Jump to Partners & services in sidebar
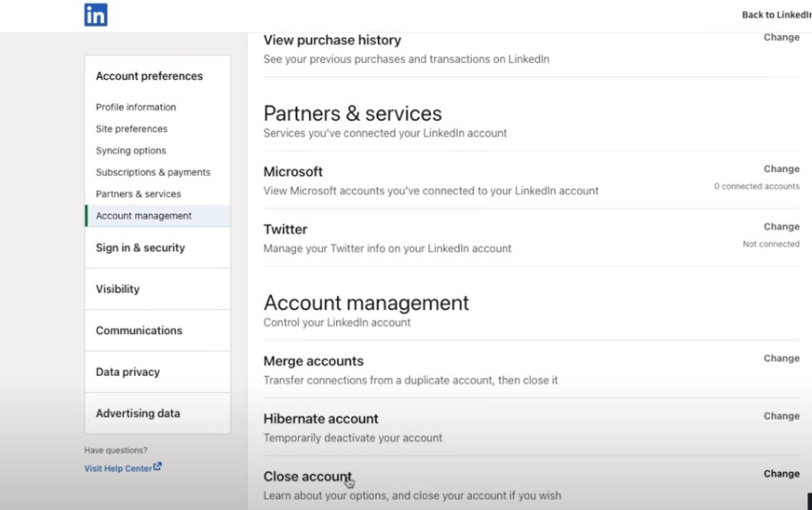812x510 pixels. 138,194
